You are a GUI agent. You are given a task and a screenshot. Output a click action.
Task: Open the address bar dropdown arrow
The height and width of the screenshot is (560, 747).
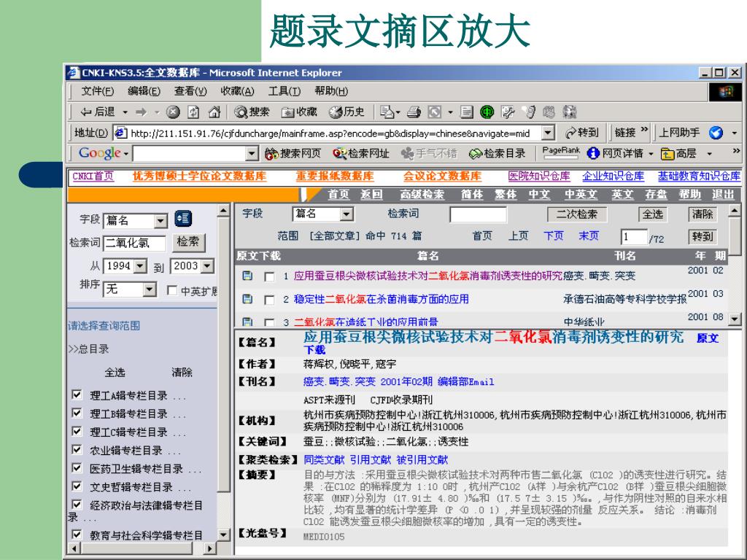coord(548,133)
